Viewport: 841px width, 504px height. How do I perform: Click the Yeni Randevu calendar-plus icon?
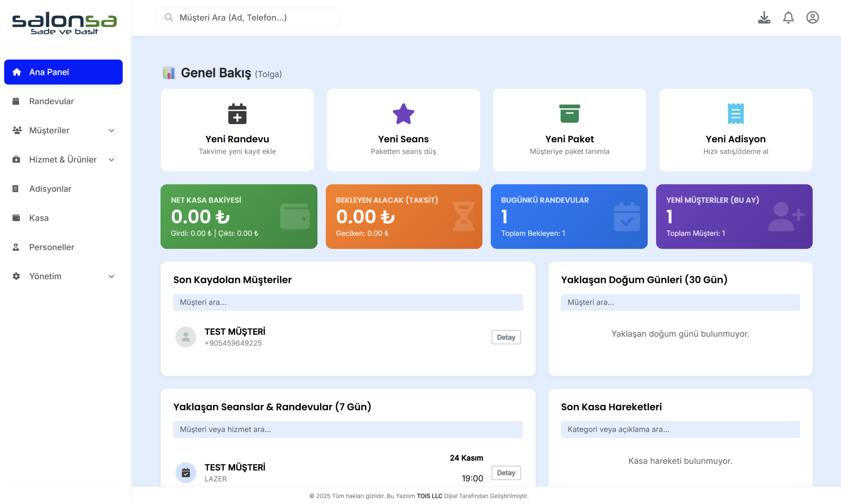point(237,114)
